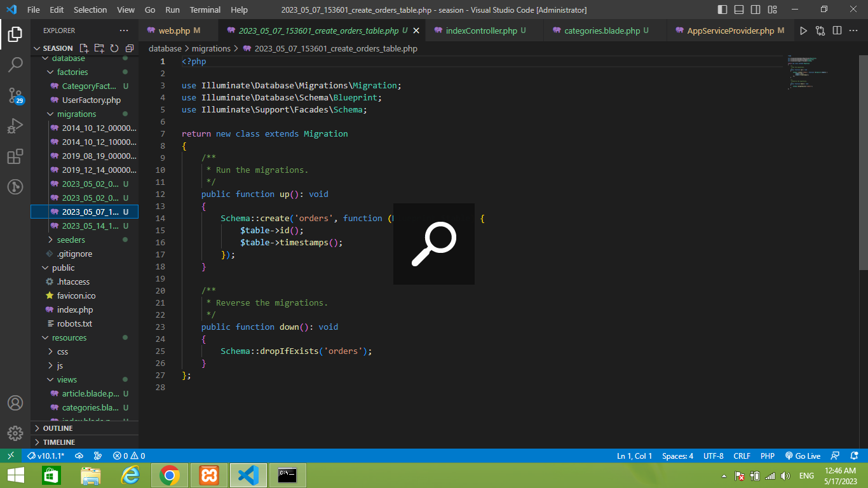The height and width of the screenshot is (488, 868).
Task: Open XAMPP from the taskbar
Action: click(x=209, y=475)
